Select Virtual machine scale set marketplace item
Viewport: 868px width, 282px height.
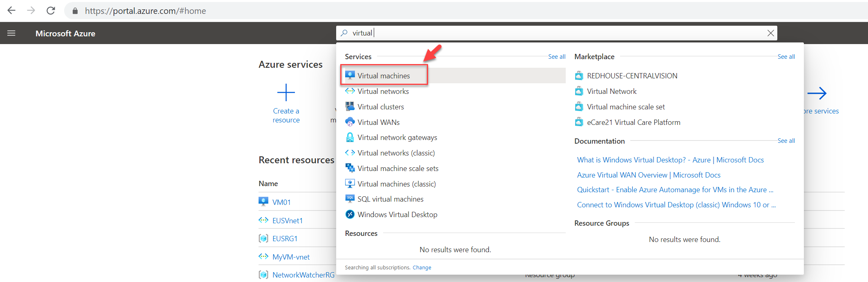tap(626, 107)
